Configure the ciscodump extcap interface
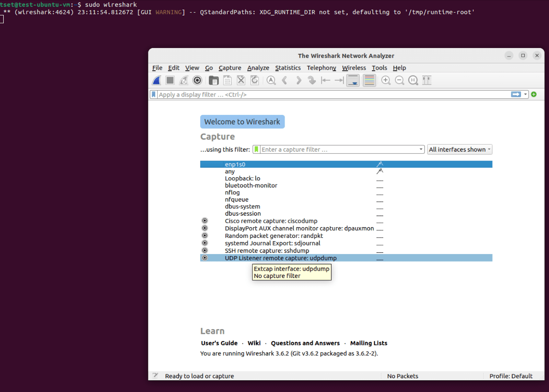 coord(205,220)
